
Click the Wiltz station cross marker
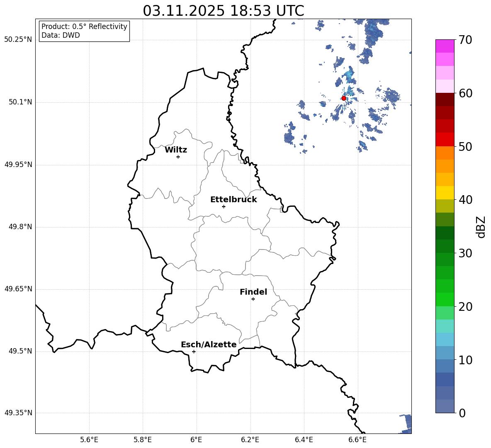click(178, 157)
